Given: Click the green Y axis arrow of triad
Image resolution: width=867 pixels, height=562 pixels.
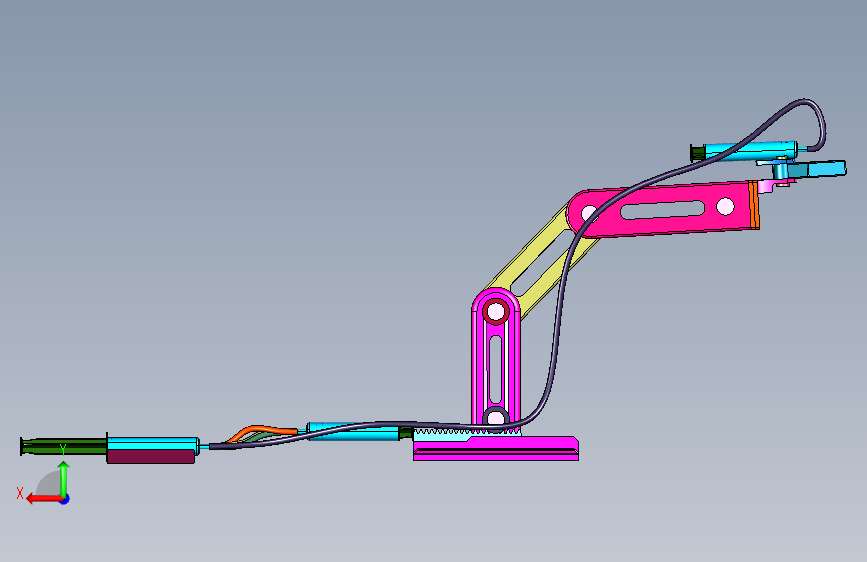Looking at the screenshot, I should 64,479.
